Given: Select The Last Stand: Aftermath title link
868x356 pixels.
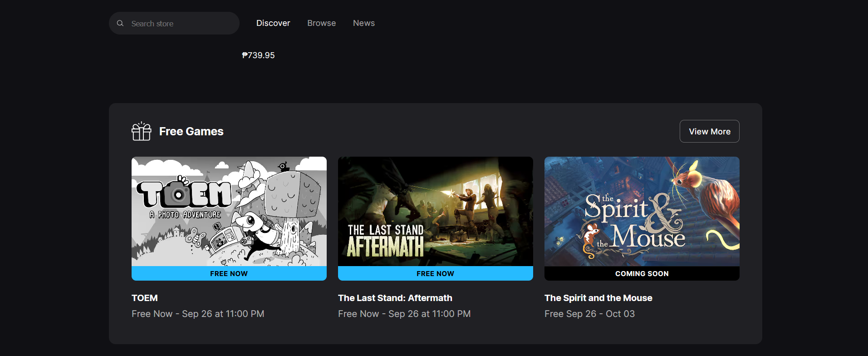Looking at the screenshot, I should (x=395, y=298).
